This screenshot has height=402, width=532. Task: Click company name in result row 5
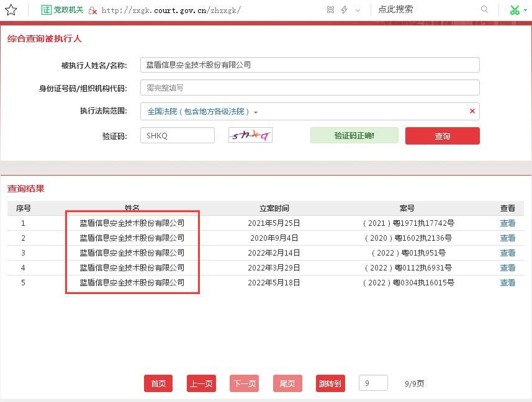tap(132, 283)
